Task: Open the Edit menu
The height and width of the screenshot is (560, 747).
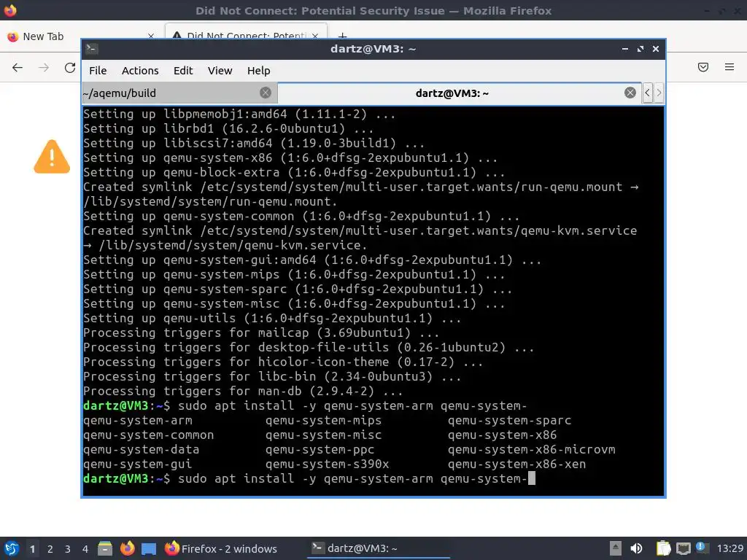Action: tap(183, 71)
